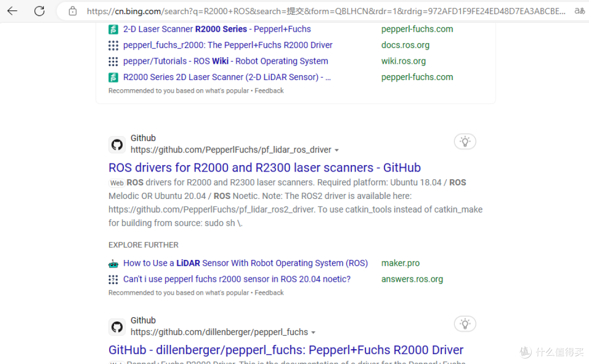Viewport: 589px width, 364px height.
Task: Click Feedback under Explore Further recommendations
Action: (x=269, y=293)
